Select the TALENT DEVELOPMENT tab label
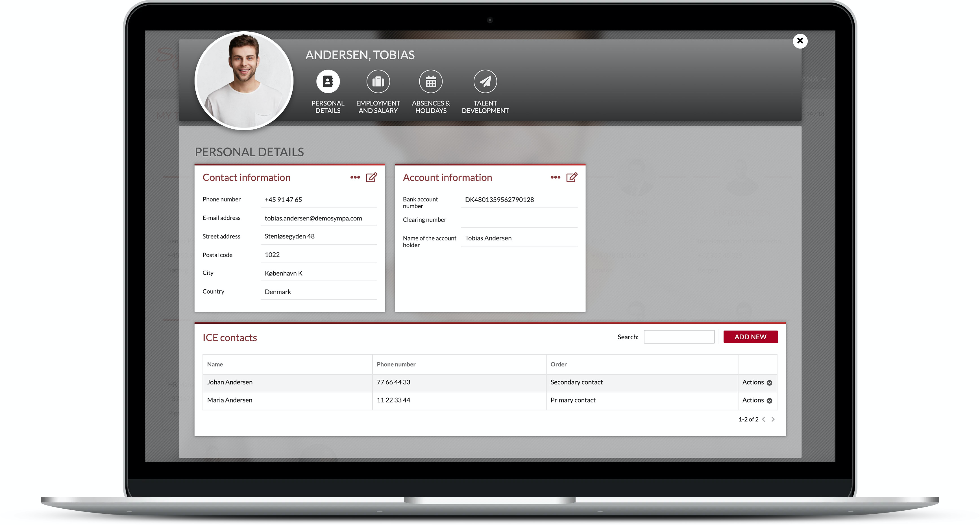Image resolution: width=980 pixels, height=525 pixels. point(485,107)
